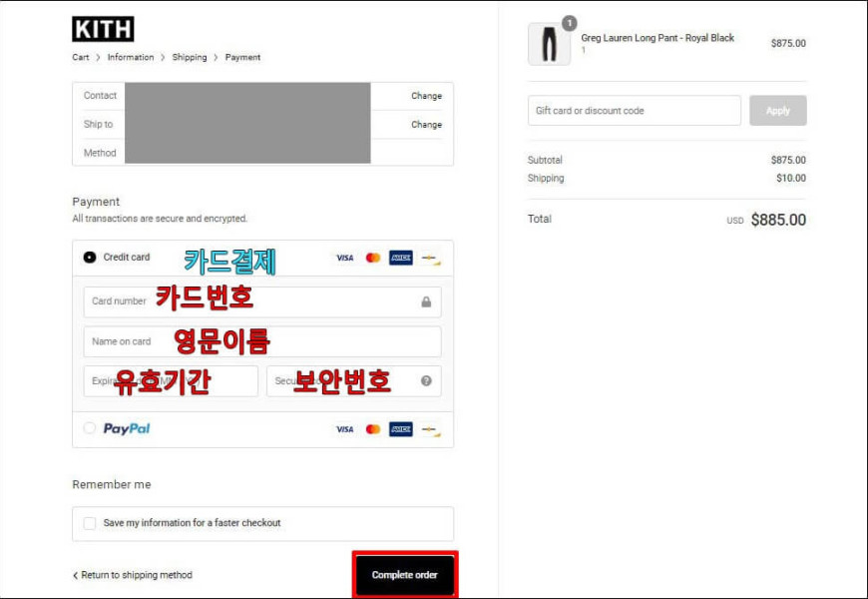Click the lock icon in Card number field
Image resolution: width=868 pixels, height=599 pixels.
tap(426, 301)
